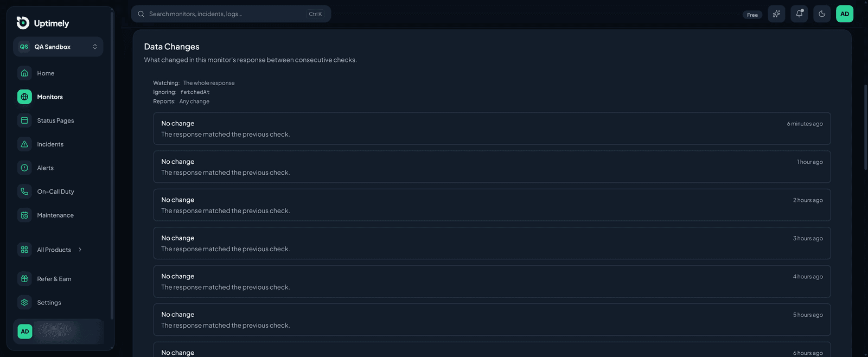Open the AD avatar in top bar
The height and width of the screenshot is (357, 868).
[x=845, y=14]
